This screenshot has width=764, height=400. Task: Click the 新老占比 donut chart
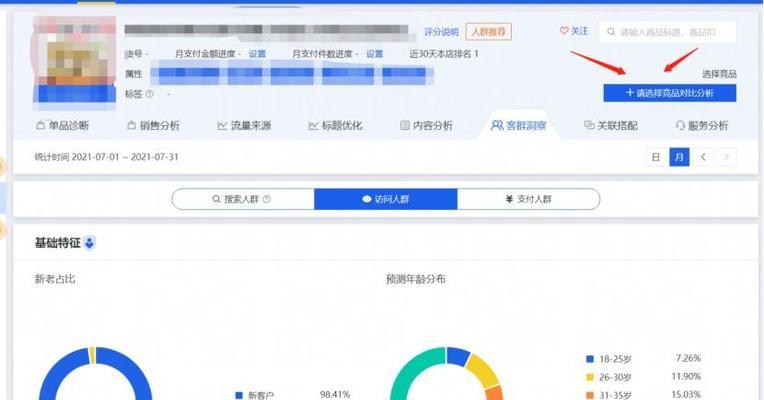point(96,374)
